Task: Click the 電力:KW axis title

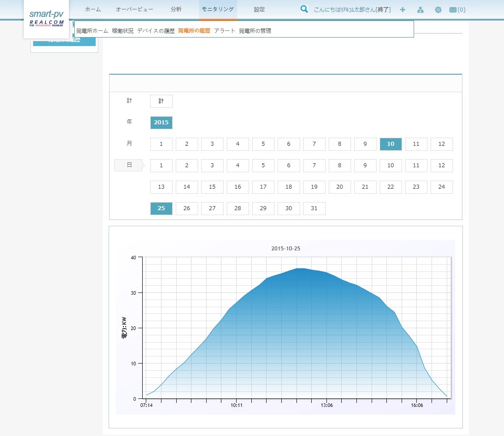Action: pos(124,328)
